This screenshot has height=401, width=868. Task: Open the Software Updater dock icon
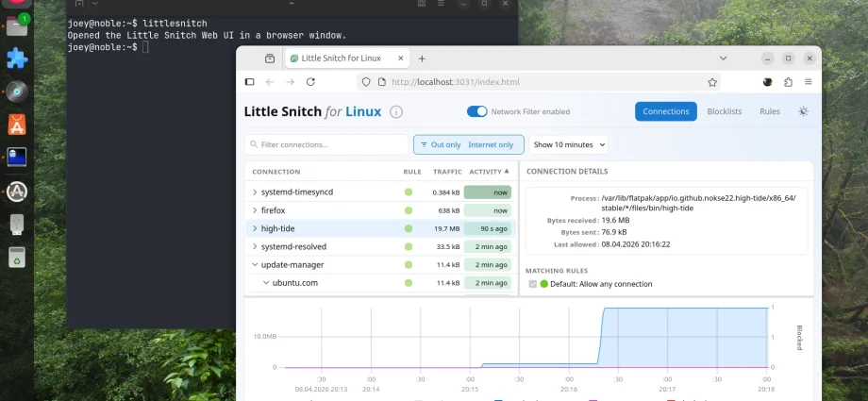click(17, 192)
